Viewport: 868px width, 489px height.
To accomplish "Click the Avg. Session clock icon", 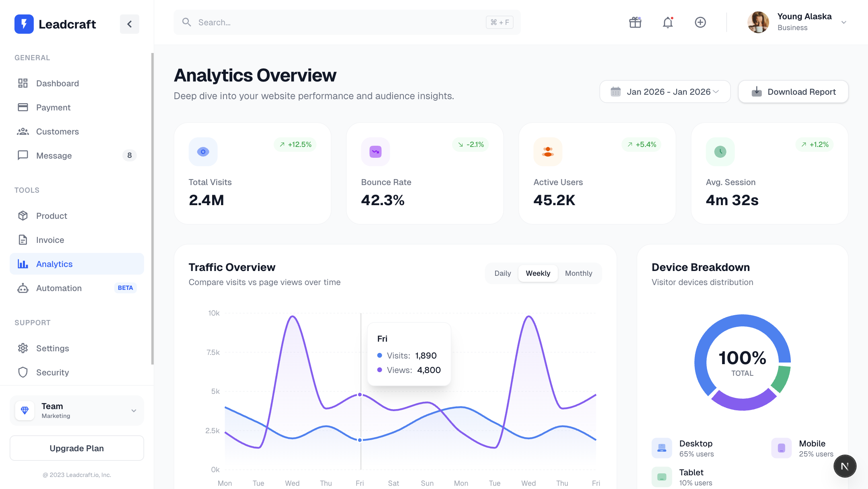I will tap(720, 152).
